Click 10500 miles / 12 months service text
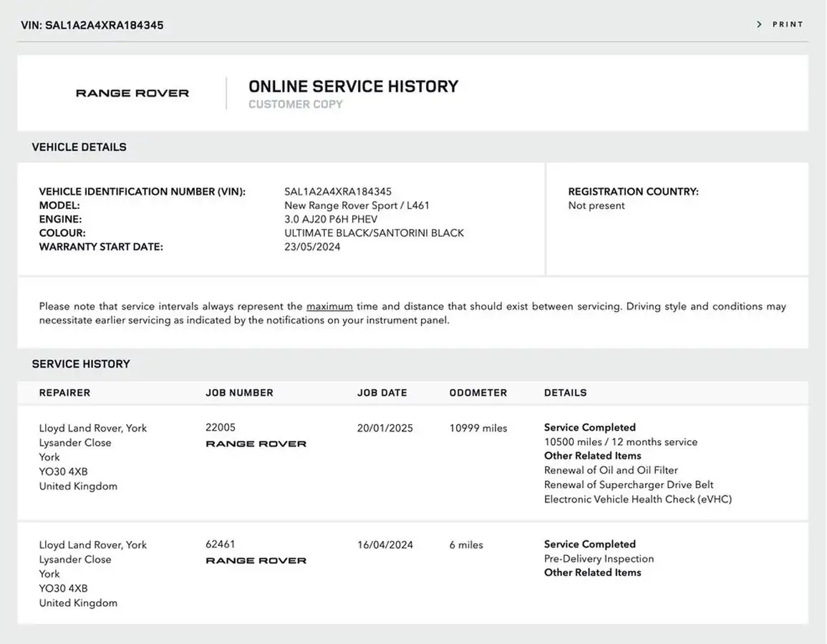Image resolution: width=827 pixels, height=644 pixels. 621,442
